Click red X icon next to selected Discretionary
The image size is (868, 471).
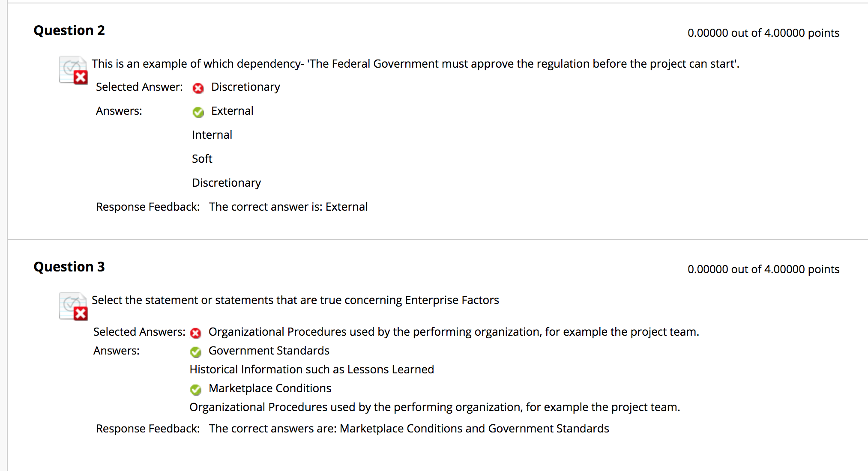(x=198, y=88)
